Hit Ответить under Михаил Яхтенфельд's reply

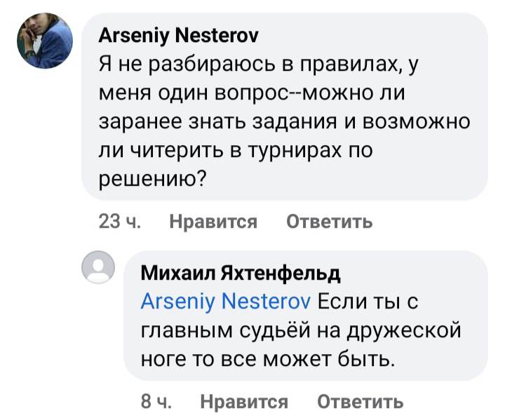tap(361, 402)
